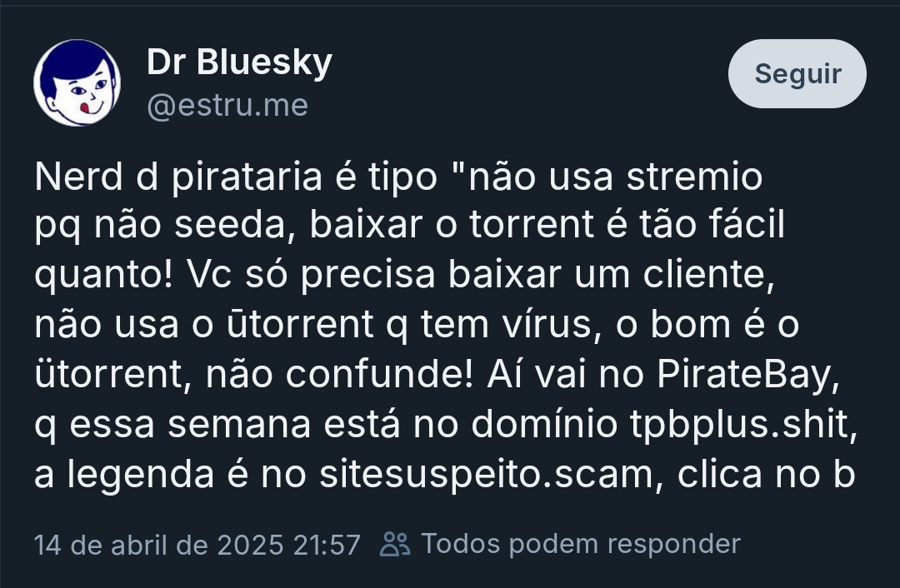Click ütorrent with umlaut in post
Screen dimensions: 900x588
109,375
